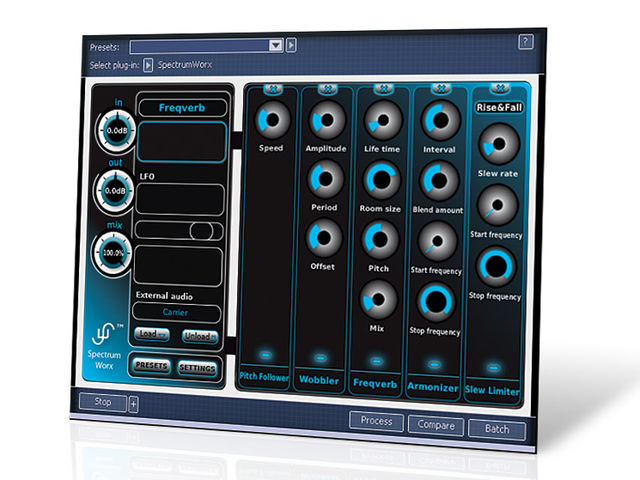Click the plus button beside Stop
640x480 pixels.
[x=133, y=405]
